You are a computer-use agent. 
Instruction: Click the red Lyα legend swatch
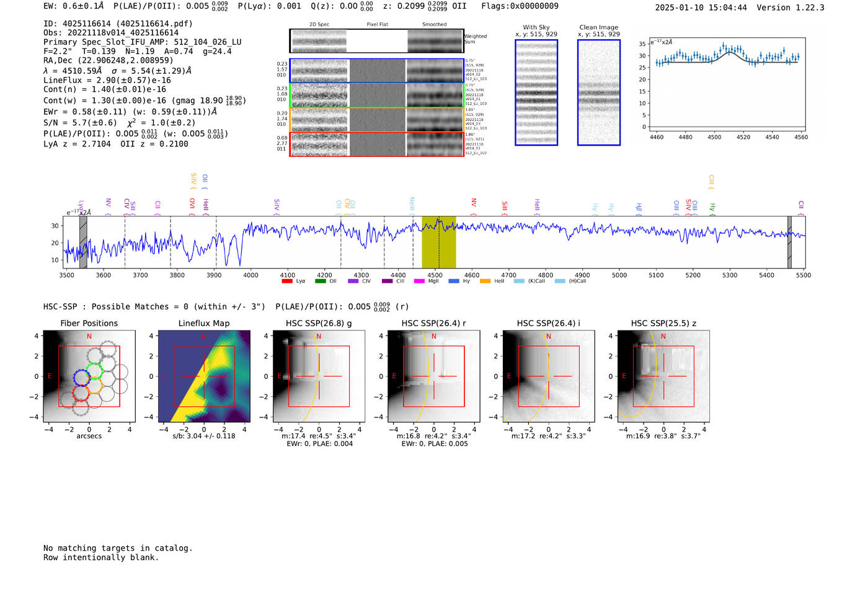coord(287,282)
